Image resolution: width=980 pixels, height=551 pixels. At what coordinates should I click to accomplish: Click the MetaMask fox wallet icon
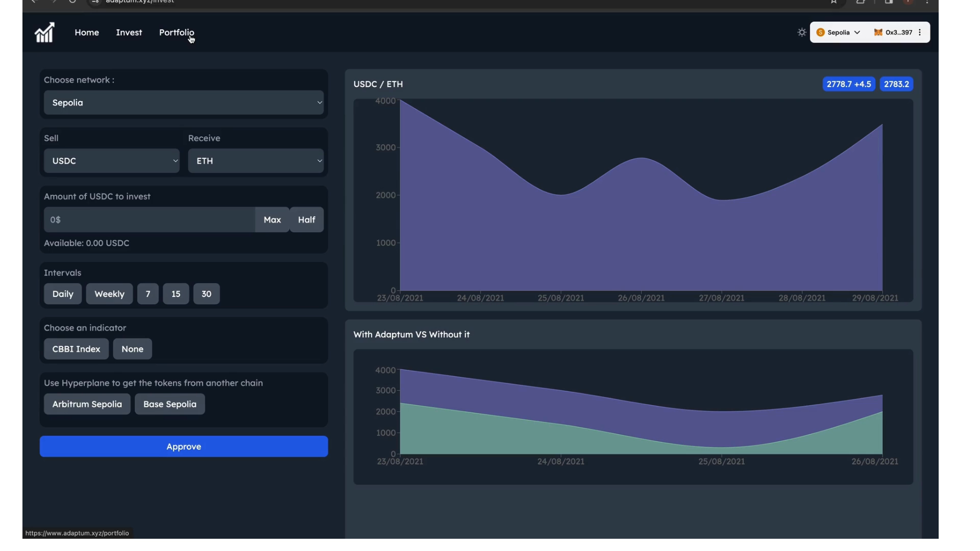pos(878,32)
